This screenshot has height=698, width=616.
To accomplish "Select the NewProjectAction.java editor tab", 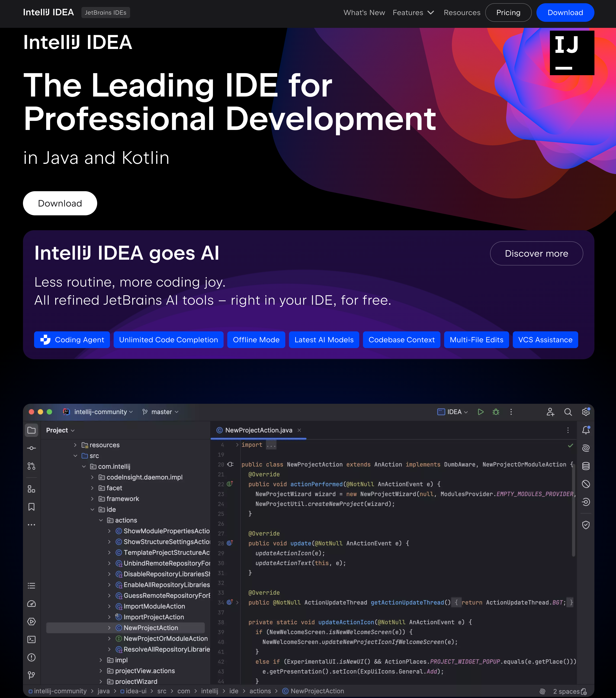I will 258,430.
